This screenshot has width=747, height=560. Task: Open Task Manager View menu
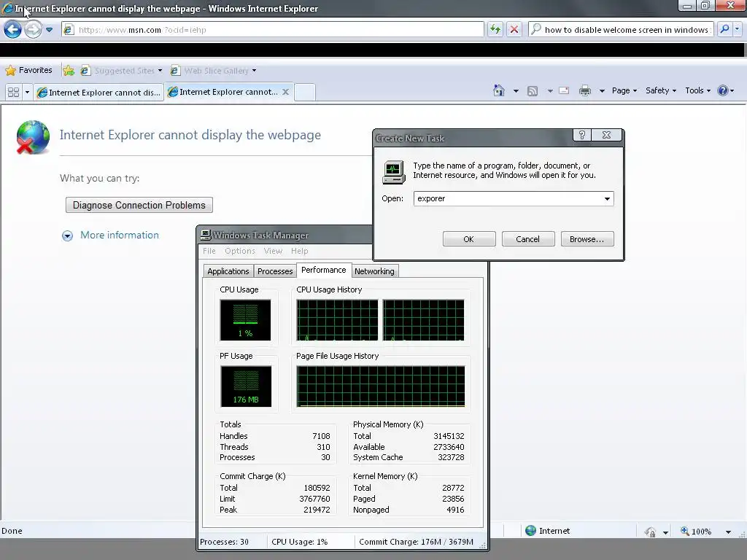[x=273, y=251]
